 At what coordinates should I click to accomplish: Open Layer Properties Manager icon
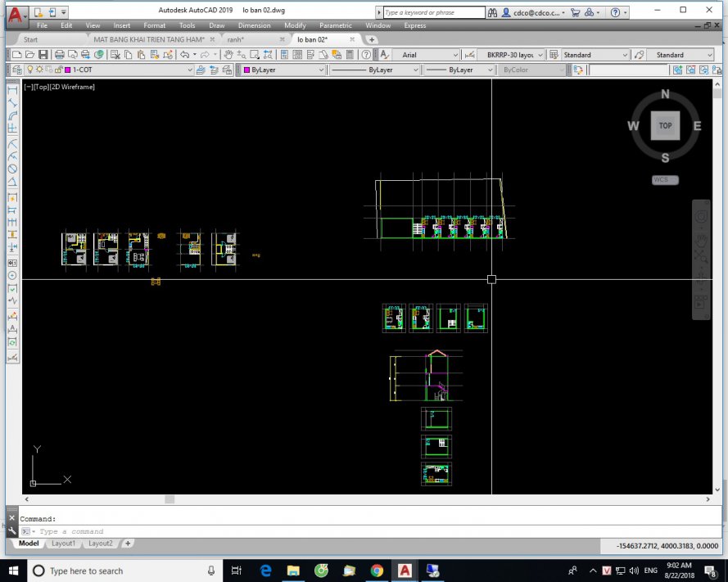[17, 70]
